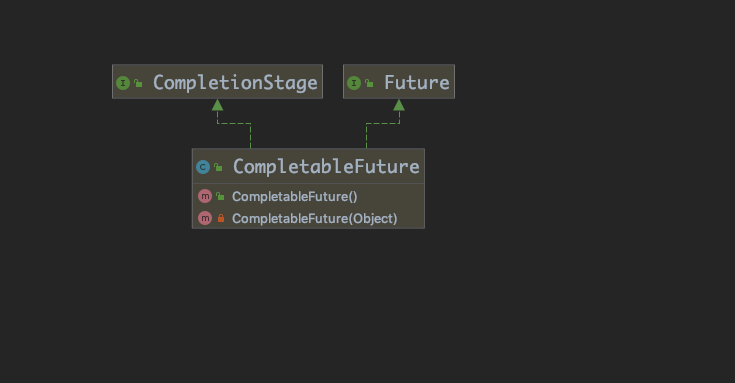This screenshot has width=735, height=383.
Task: Click the CompletableFuture(Object) method icon
Action: tap(205, 218)
